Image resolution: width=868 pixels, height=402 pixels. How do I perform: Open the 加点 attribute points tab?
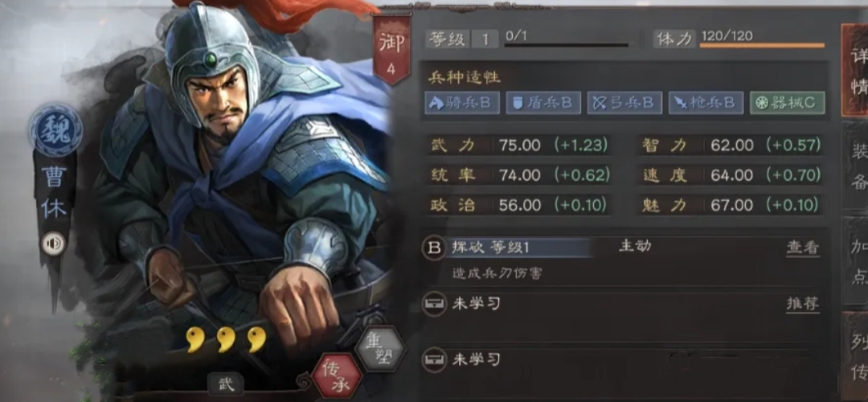click(x=854, y=261)
